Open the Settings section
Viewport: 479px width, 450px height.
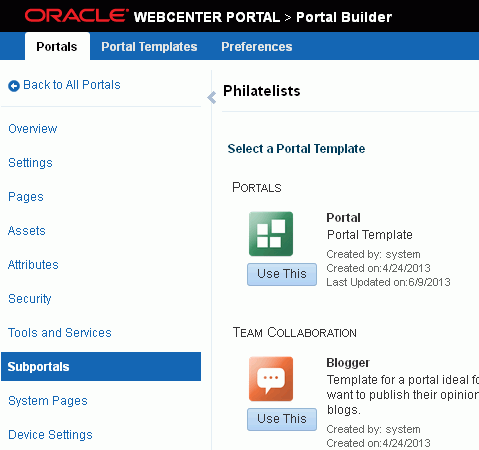[30, 163]
